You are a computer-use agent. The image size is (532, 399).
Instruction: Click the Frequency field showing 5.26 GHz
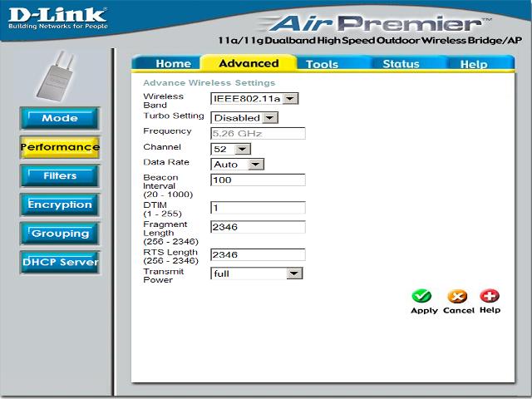coord(258,133)
